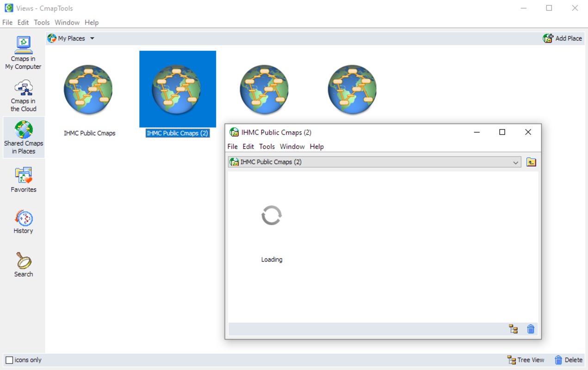Open Edit menu in Views window

coord(23,22)
